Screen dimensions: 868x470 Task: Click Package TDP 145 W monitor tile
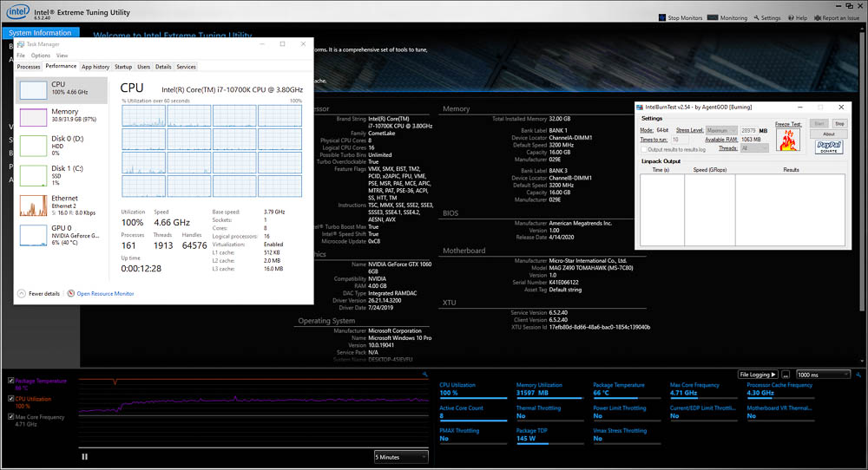[x=549, y=435]
